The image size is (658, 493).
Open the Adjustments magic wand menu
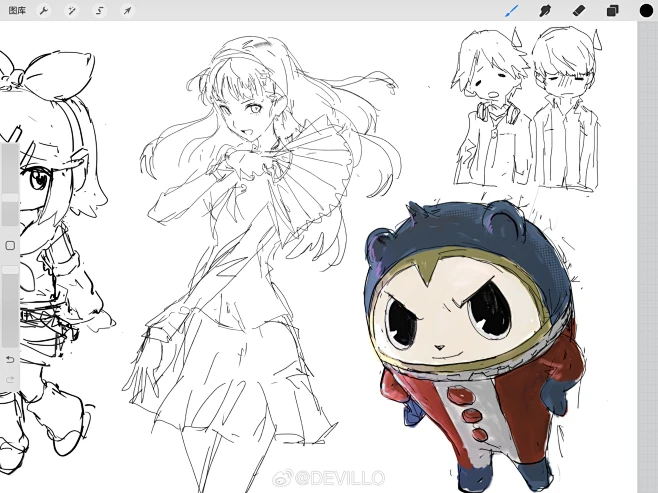coord(72,10)
